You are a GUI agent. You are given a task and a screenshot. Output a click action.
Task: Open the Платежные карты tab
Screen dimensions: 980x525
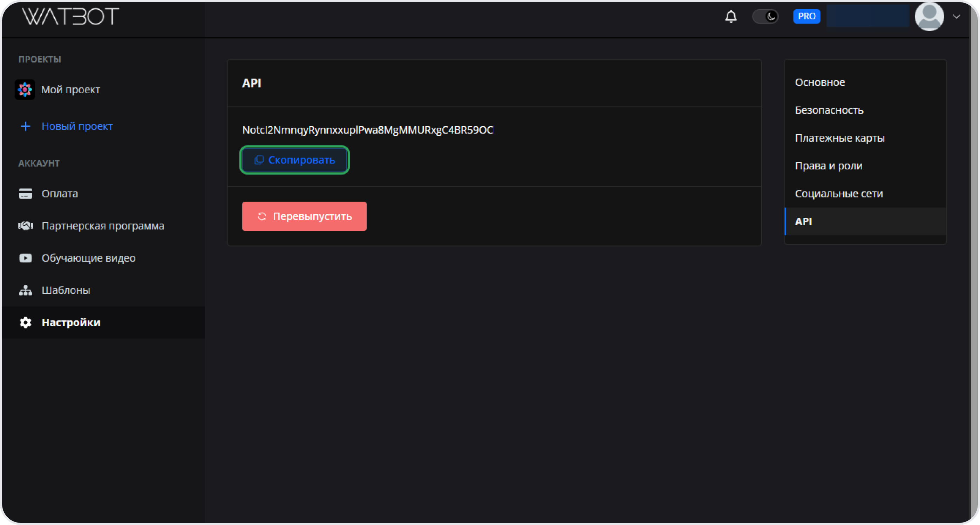tap(839, 138)
